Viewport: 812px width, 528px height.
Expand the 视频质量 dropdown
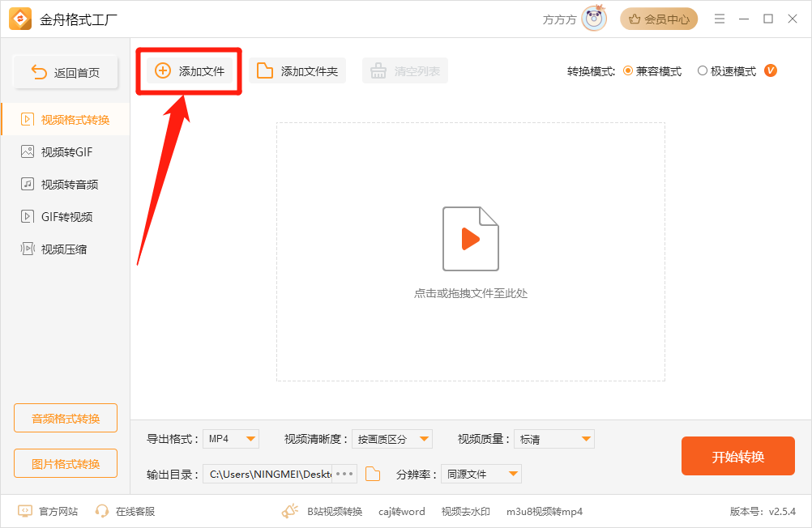point(554,439)
